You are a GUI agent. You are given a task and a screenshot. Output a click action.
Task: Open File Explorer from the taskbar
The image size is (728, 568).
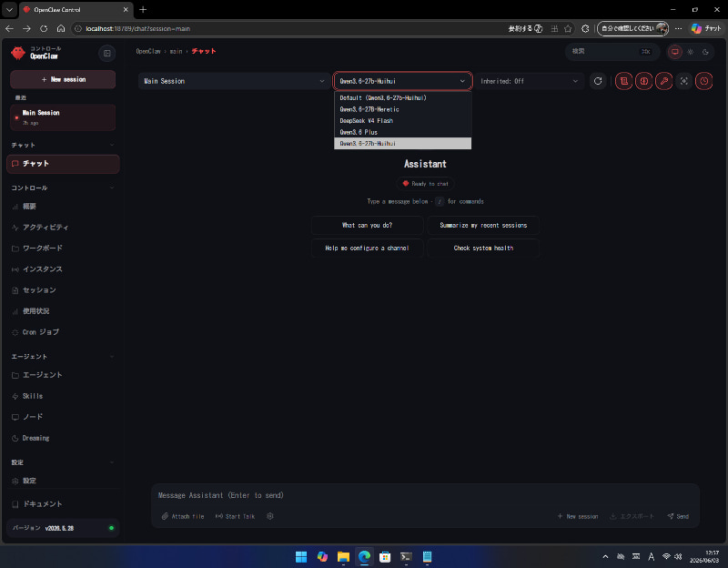coord(343,556)
